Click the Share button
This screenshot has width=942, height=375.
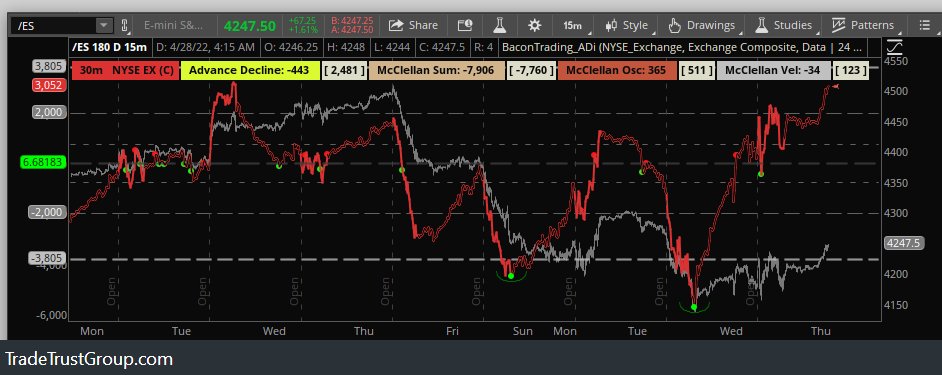coord(413,25)
